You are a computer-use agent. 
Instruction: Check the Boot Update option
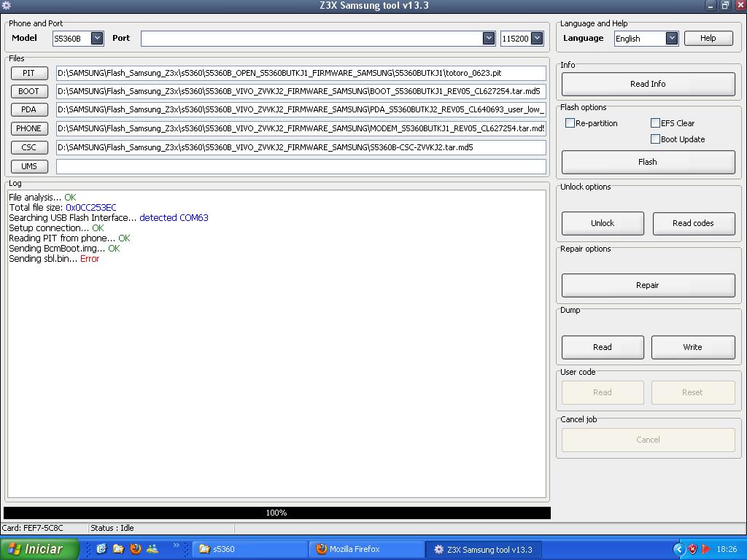point(655,139)
